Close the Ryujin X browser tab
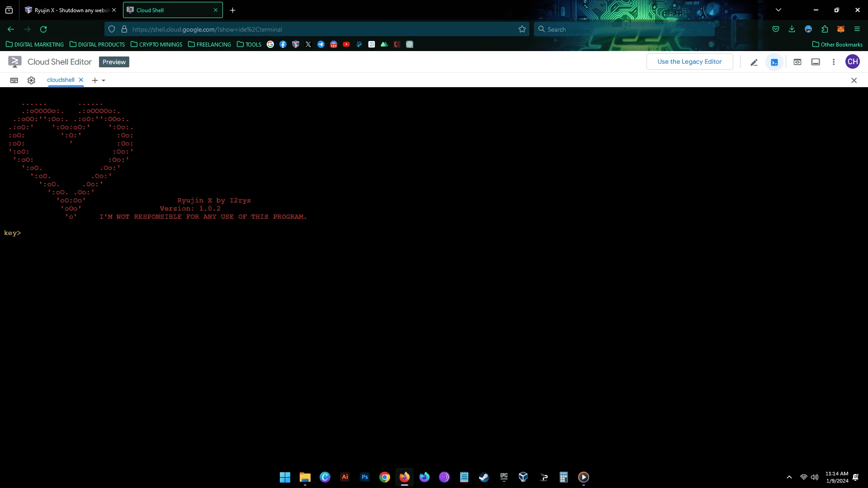 click(x=114, y=10)
